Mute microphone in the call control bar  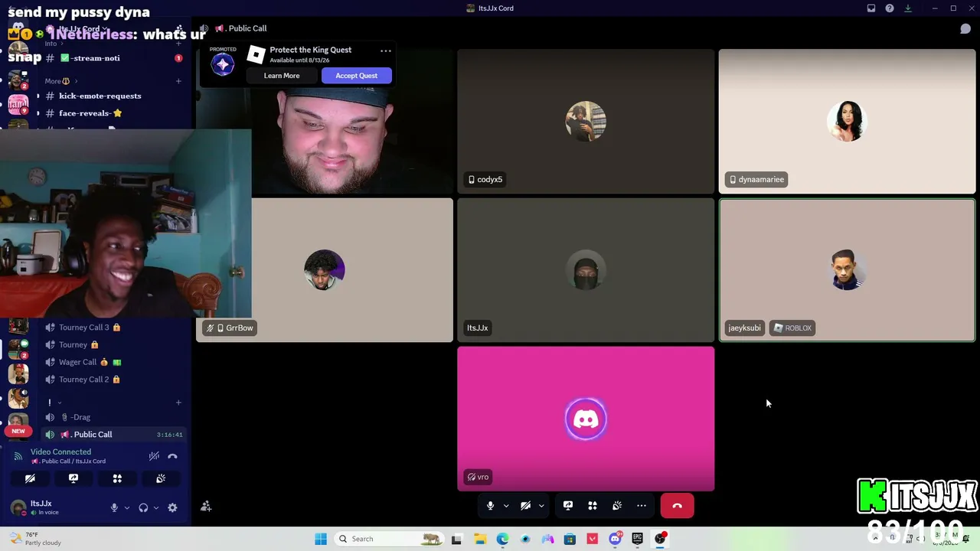point(490,506)
